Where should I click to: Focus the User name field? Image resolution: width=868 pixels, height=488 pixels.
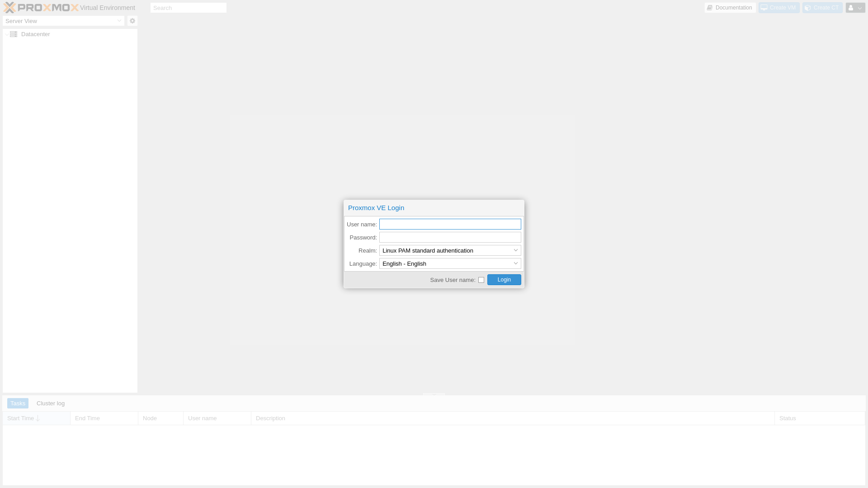450,224
